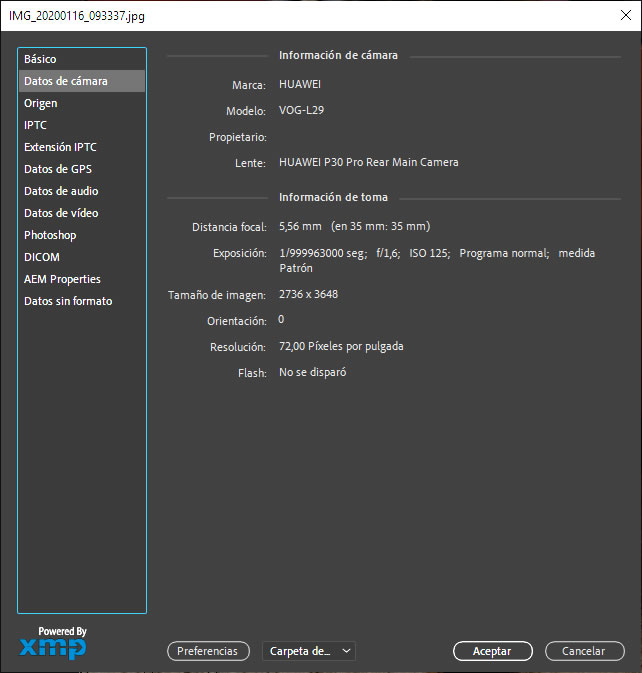Click the Preferencias button
642x673 pixels.
(208, 651)
